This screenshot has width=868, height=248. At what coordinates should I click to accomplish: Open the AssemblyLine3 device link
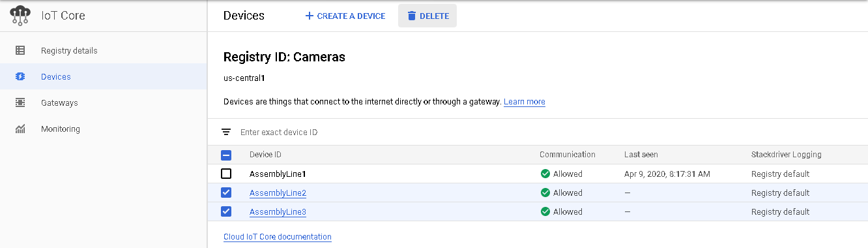tap(278, 212)
